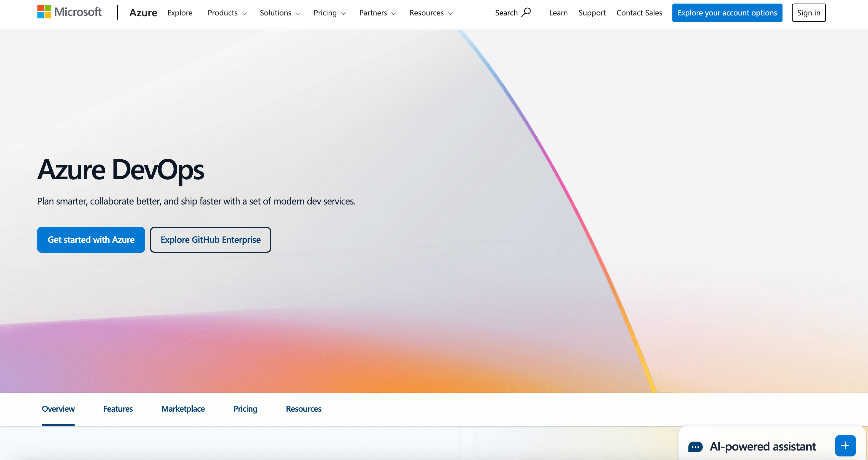Click the Sign in button

(x=808, y=13)
